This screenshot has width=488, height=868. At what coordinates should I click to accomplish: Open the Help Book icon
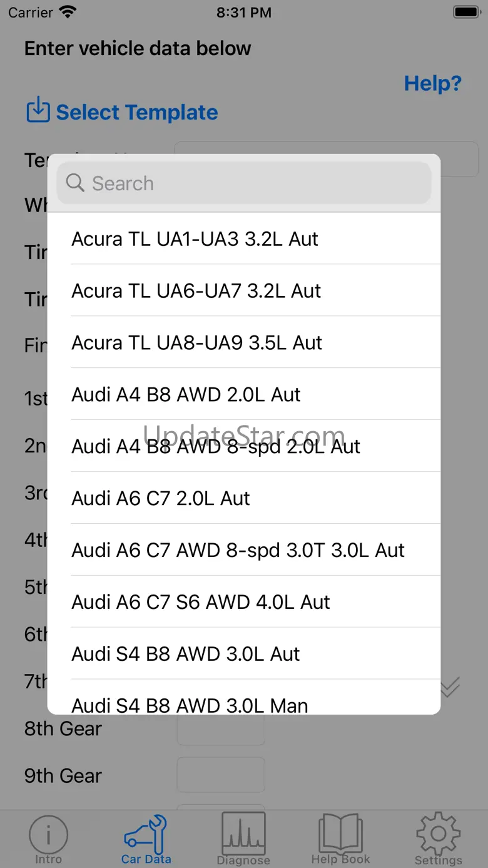(341, 834)
